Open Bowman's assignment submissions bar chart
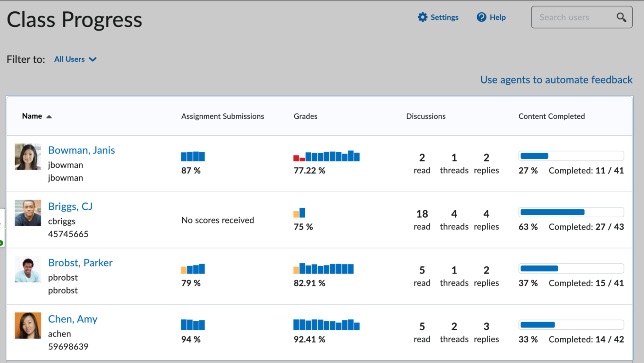Viewport: 644px width, 363px height. pos(193,156)
